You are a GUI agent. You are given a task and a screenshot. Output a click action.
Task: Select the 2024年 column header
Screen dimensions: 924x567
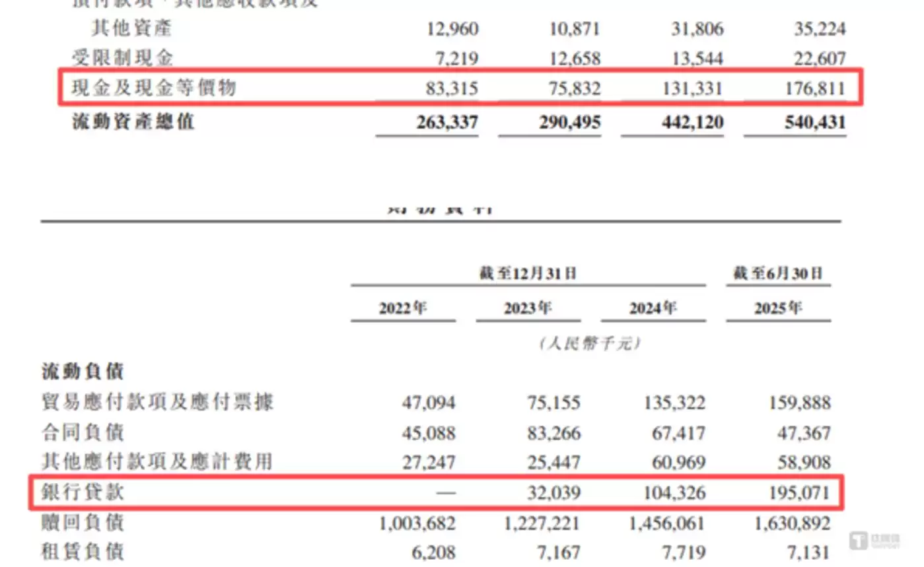click(x=653, y=309)
